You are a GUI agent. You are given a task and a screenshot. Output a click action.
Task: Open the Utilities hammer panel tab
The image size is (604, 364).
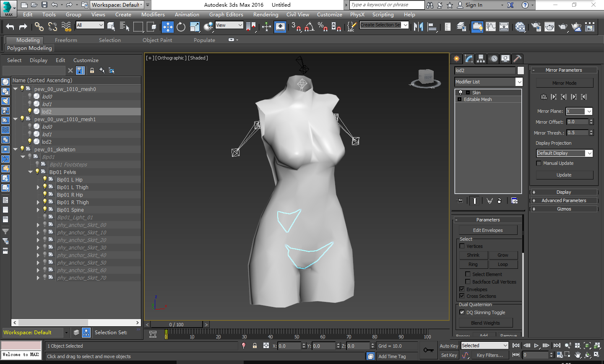[517, 59]
